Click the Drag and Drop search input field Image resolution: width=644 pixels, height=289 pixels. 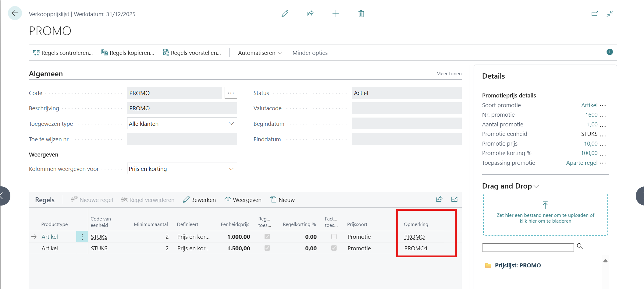tap(528, 248)
